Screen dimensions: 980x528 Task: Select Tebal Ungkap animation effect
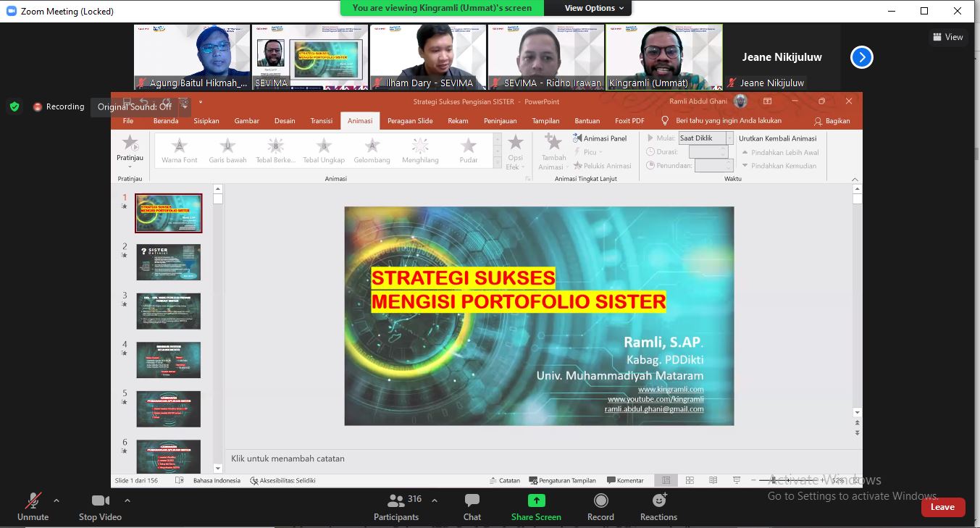[324, 150]
